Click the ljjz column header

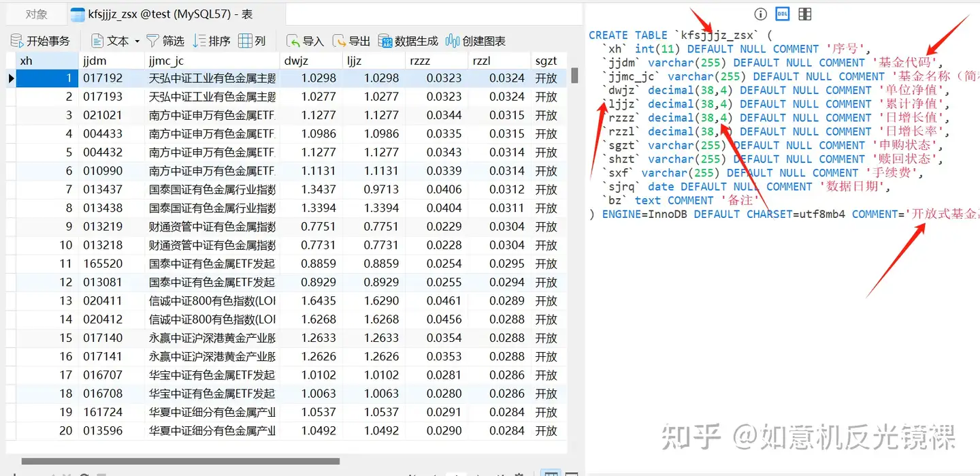374,61
